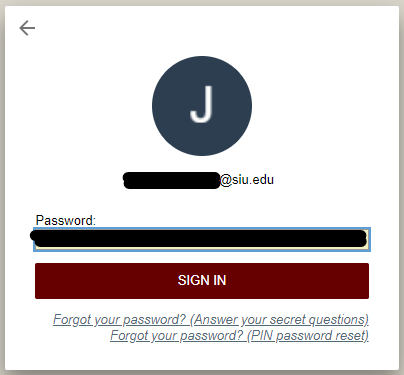Select the dark blue account avatar circle

202,106
